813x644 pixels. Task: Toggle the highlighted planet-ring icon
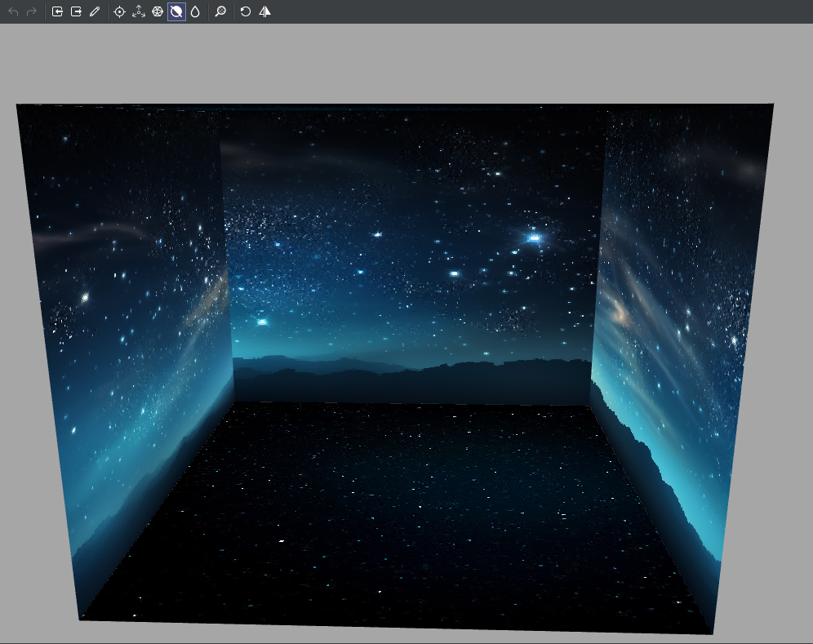[x=176, y=11]
